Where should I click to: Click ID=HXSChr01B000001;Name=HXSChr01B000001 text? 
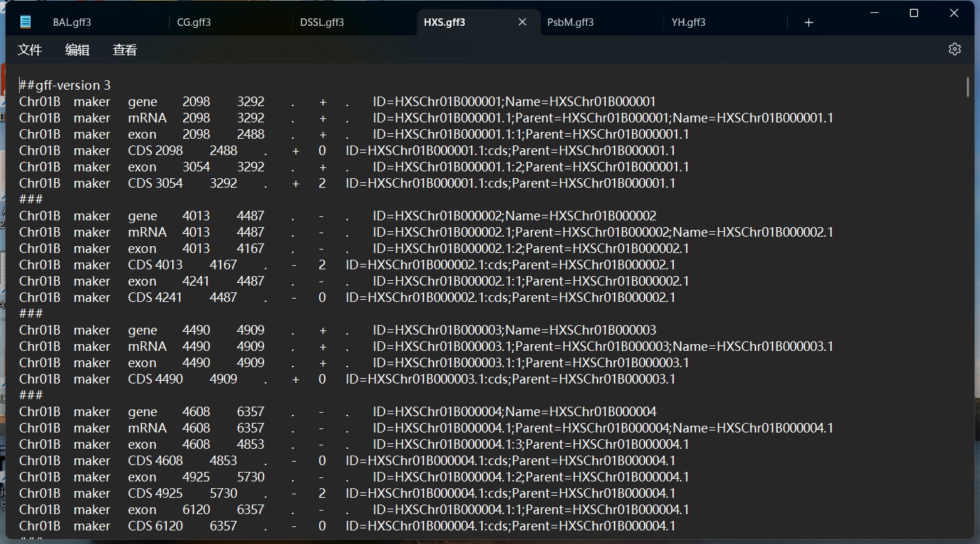[514, 101]
